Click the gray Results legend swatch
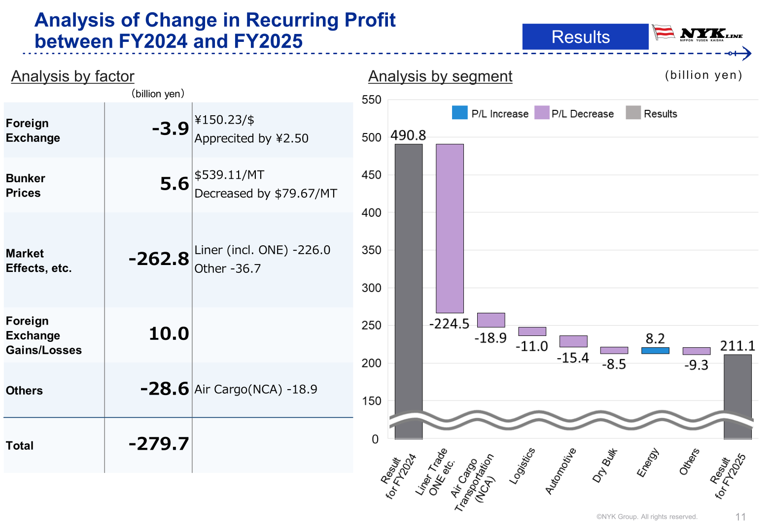 [x=633, y=113]
